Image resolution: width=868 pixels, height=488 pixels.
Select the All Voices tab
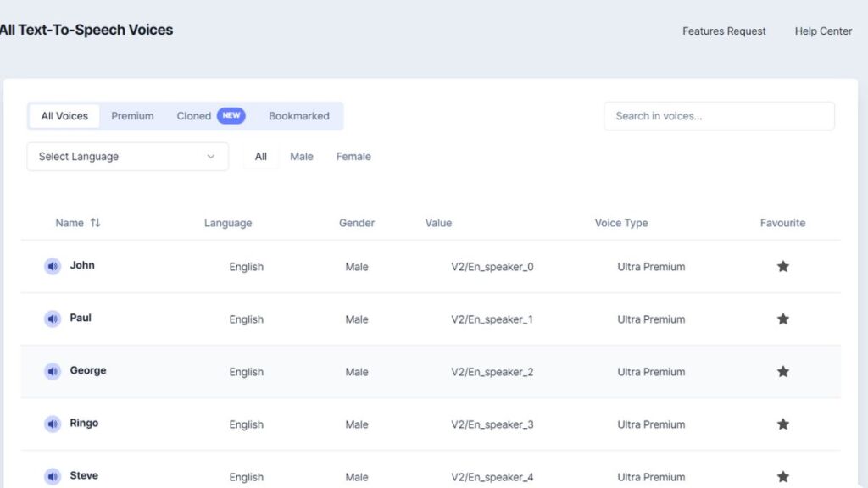(64, 116)
